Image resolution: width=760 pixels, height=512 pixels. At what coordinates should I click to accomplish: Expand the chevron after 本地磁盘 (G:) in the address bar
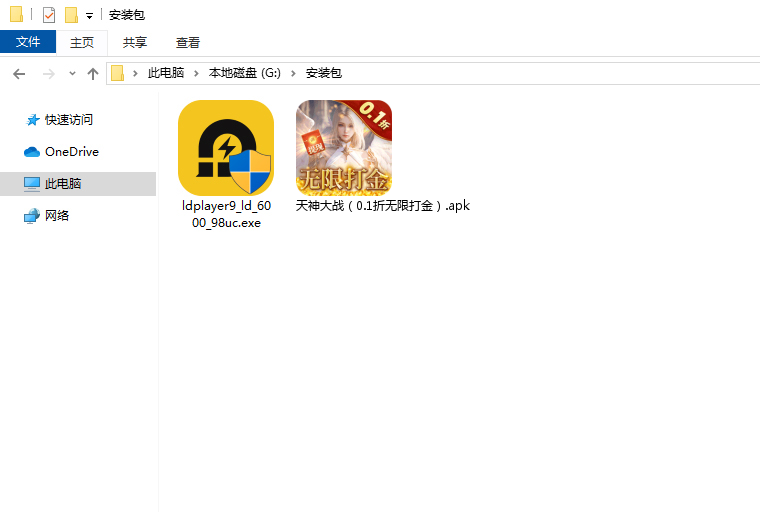[295, 73]
